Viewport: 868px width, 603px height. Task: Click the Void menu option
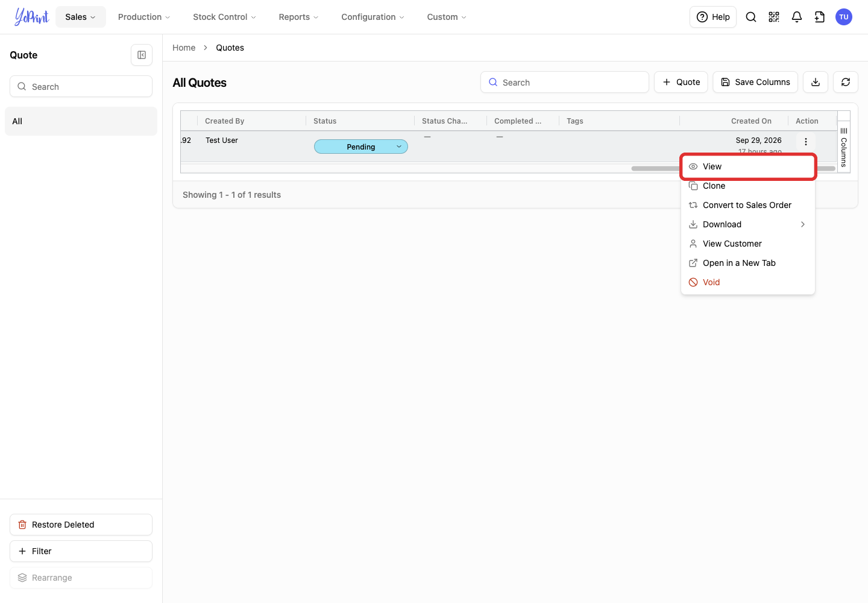point(748,282)
